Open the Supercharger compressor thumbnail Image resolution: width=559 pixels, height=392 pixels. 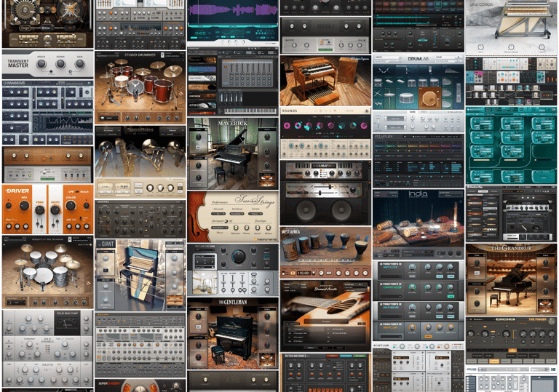pos(140,385)
